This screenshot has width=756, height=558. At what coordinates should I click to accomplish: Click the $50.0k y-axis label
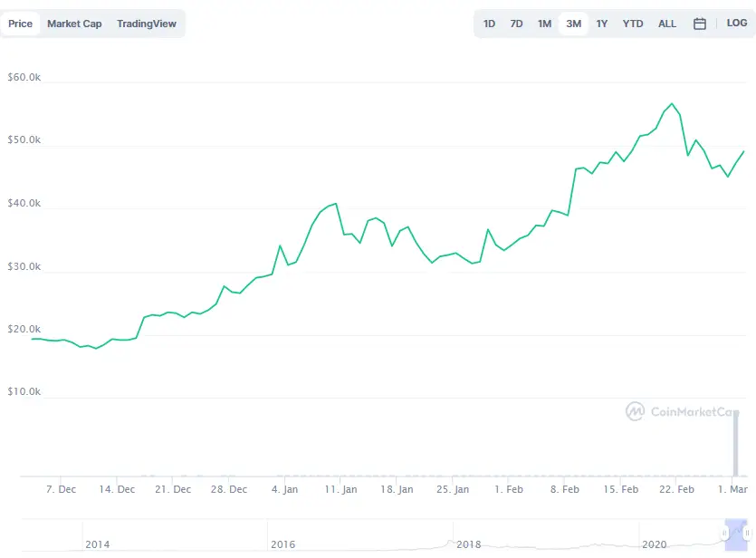[24, 139]
